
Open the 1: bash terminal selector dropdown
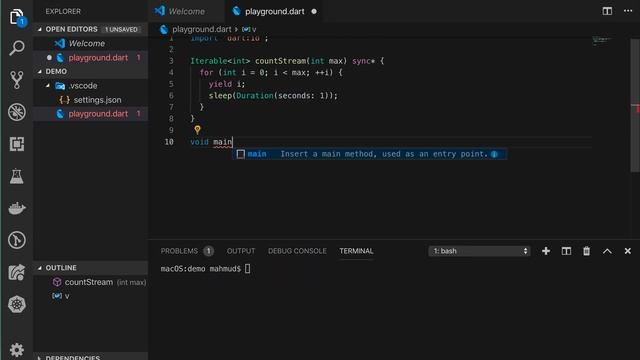click(479, 251)
